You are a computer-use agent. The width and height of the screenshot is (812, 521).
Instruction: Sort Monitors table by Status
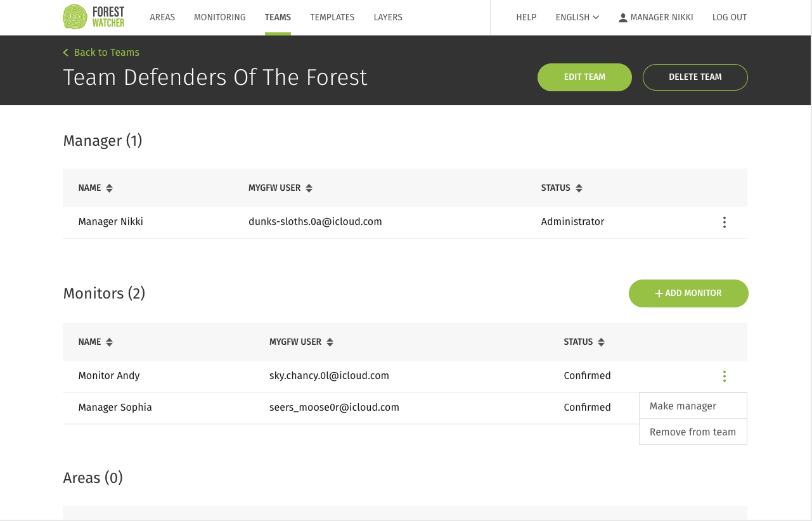point(601,342)
